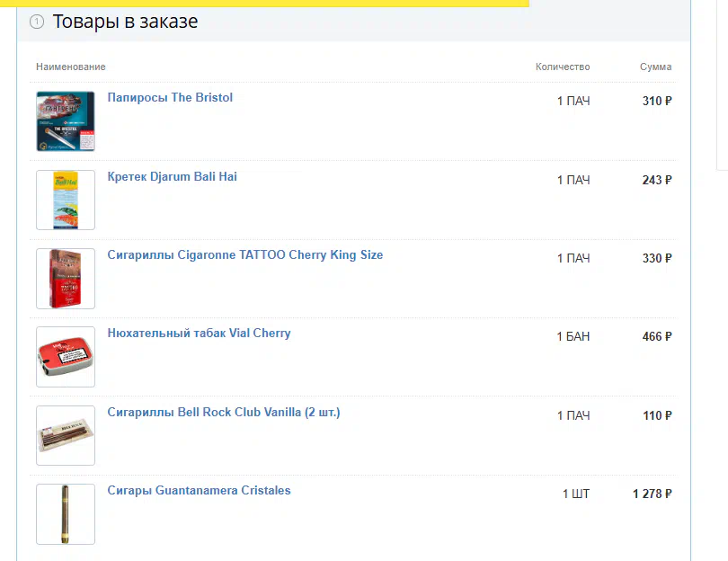
Task: Click the Vial Cherry red tin thumbnail
Action: 66,357
